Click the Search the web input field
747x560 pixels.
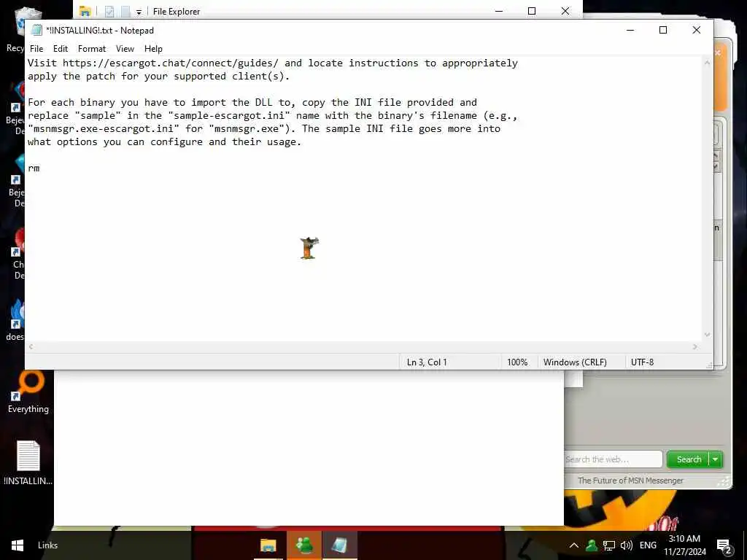click(x=613, y=459)
